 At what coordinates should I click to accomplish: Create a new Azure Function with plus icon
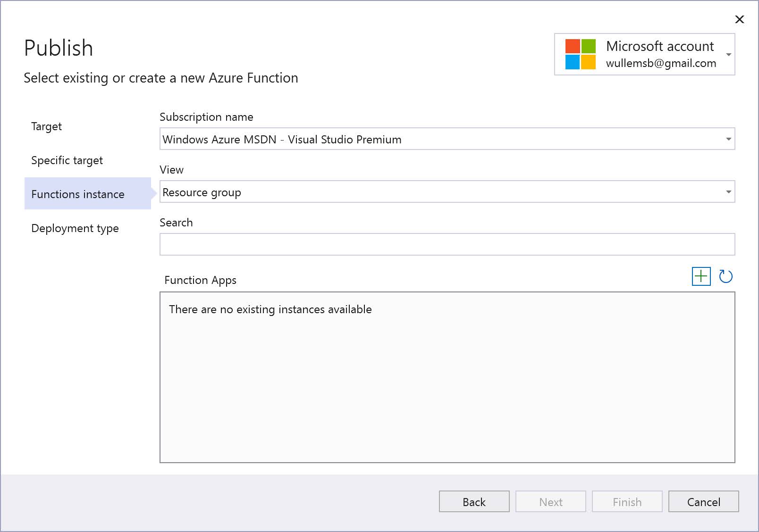pos(701,276)
